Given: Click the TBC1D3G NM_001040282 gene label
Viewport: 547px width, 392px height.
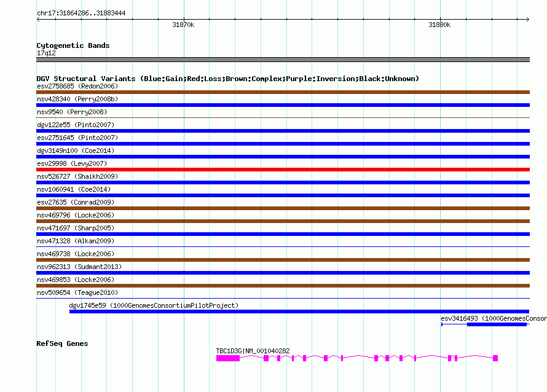Looking at the screenshot, I should [x=253, y=351].
